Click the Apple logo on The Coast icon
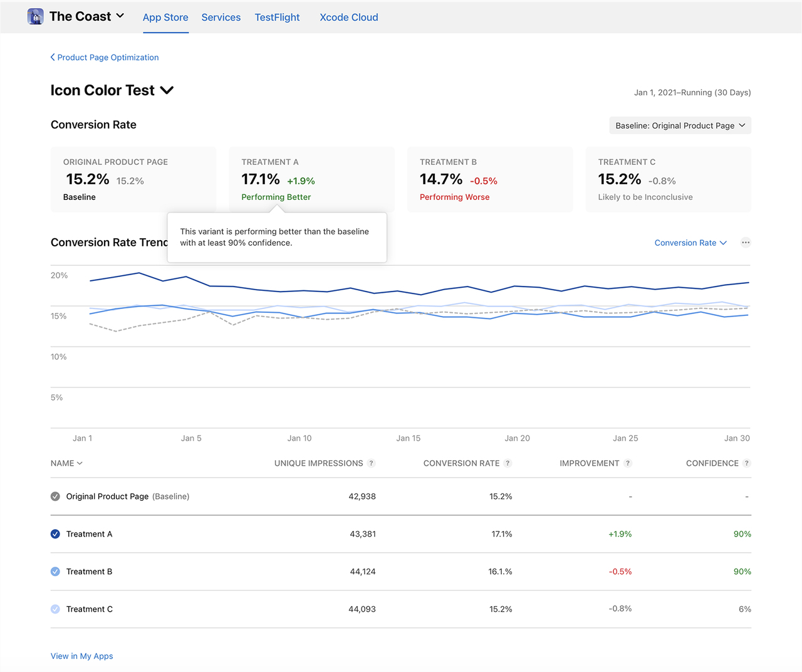The width and height of the screenshot is (802, 672). pos(35,16)
